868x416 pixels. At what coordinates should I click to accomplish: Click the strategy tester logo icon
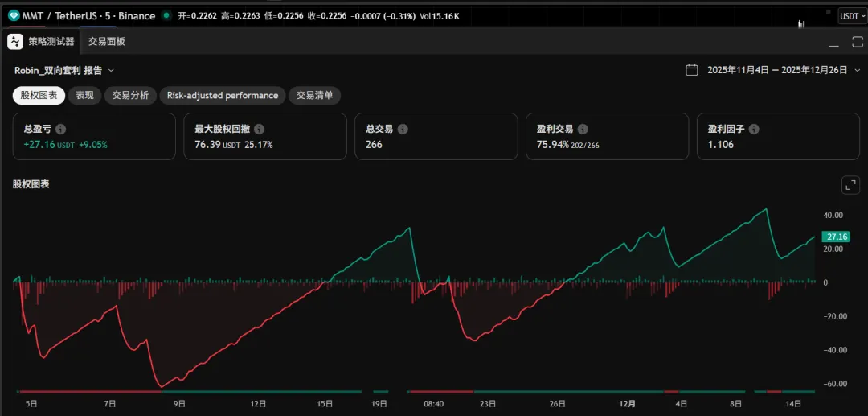coord(15,41)
